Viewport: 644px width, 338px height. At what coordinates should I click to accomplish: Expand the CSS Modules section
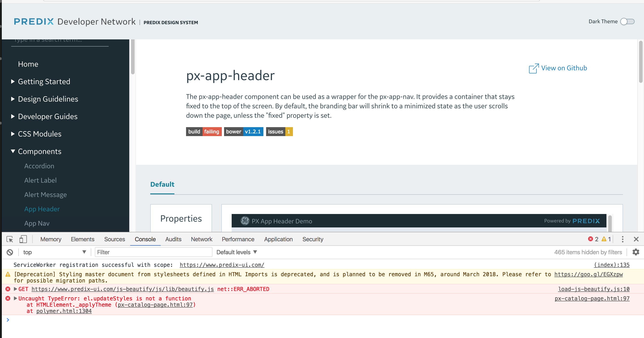coord(13,134)
